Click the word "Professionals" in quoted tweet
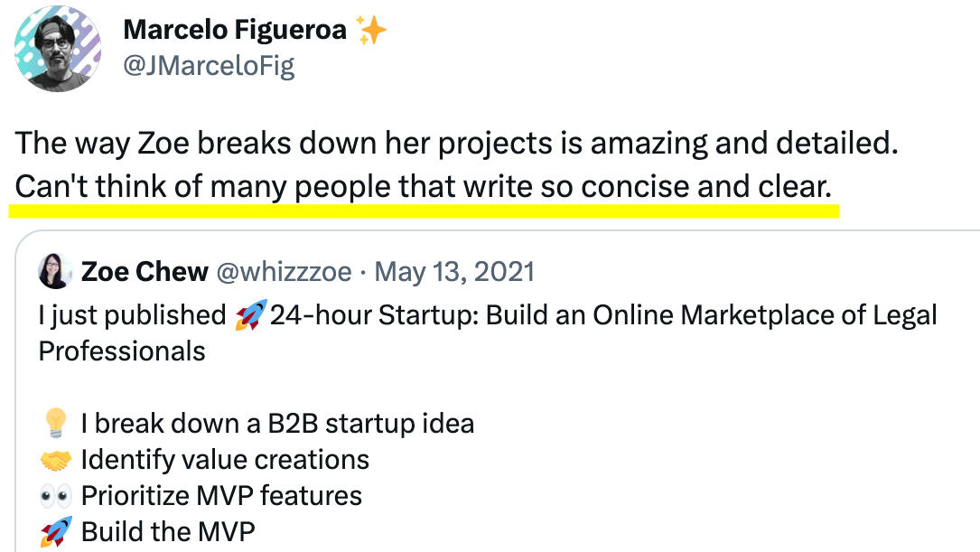The image size is (980, 552). click(x=122, y=351)
